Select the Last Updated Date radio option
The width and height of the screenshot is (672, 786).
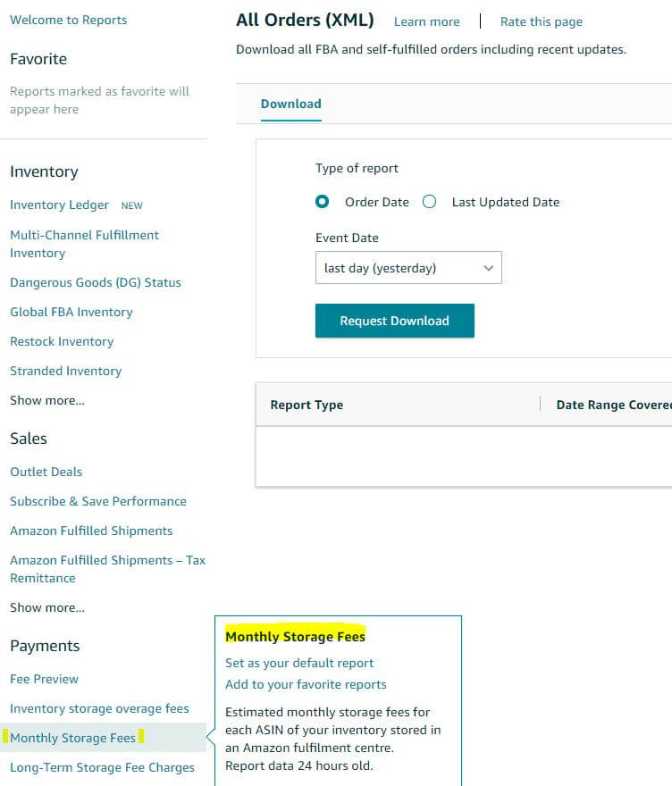point(430,202)
